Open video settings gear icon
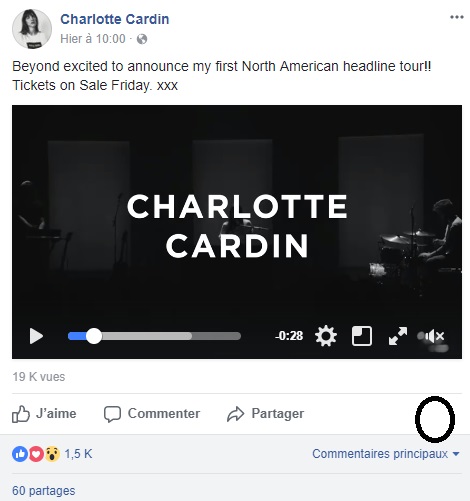 (x=326, y=336)
